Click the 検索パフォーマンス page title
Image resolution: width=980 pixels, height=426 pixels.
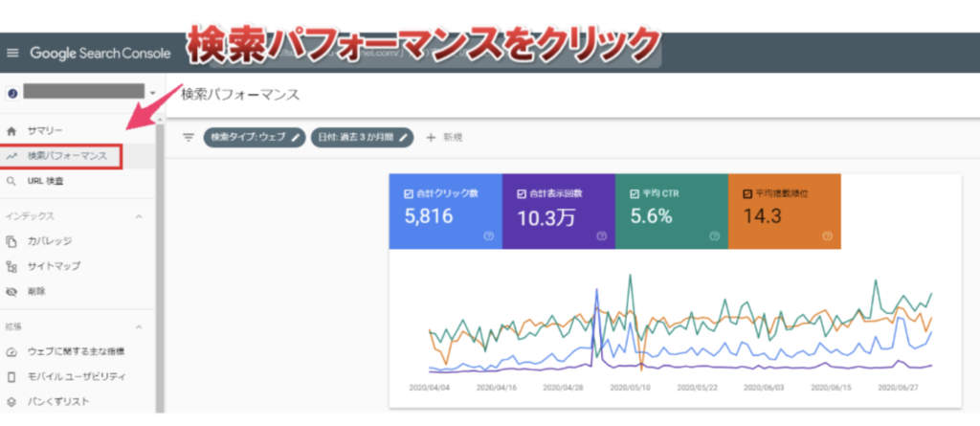pos(240,95)
